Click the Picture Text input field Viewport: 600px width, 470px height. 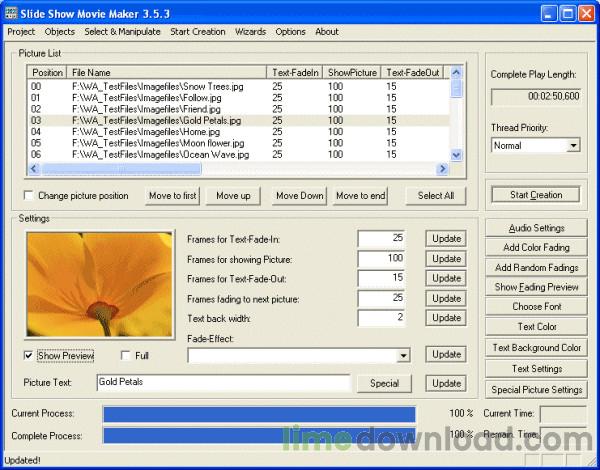coord(223,383)
